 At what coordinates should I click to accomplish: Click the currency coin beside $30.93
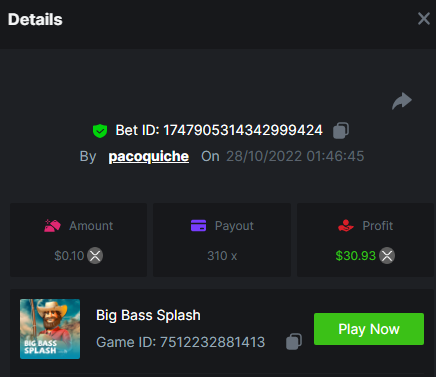387,256
